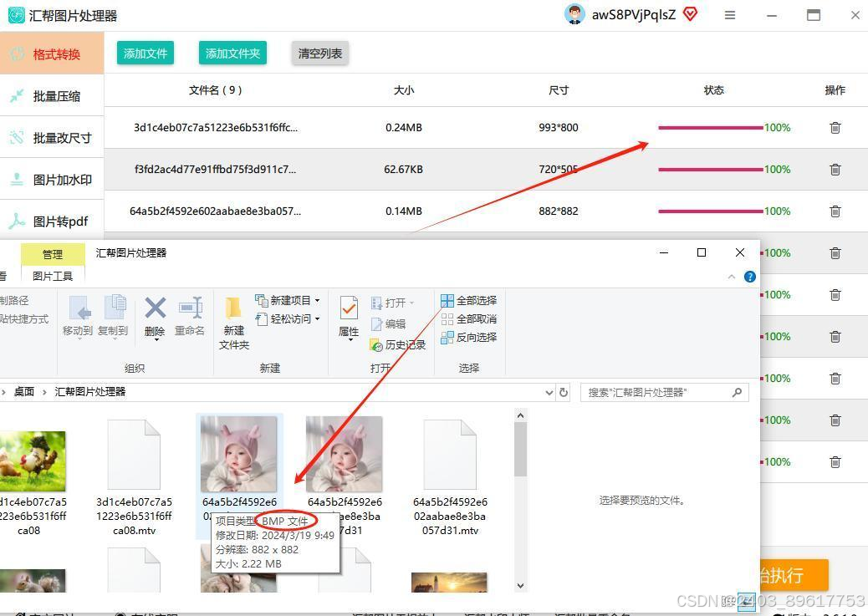Select the second baby photo thumbnail
The image size is (868, 616).
click(345, 455)
